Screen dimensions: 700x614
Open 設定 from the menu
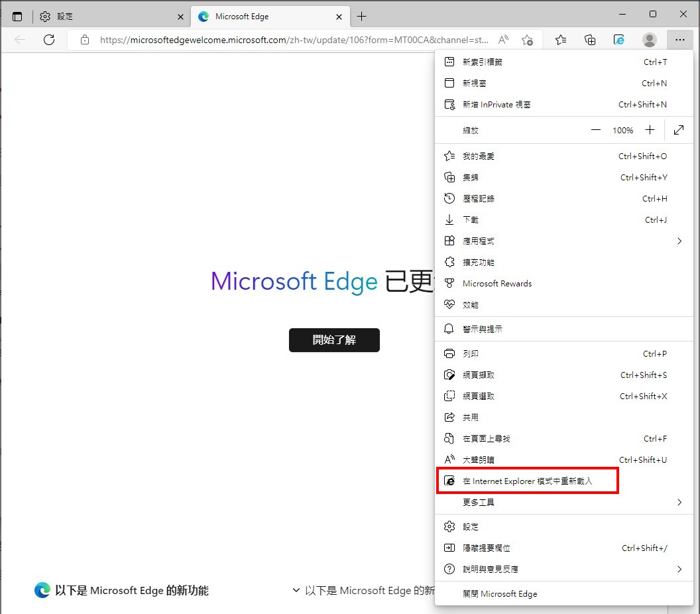click(x=564, y=527)
